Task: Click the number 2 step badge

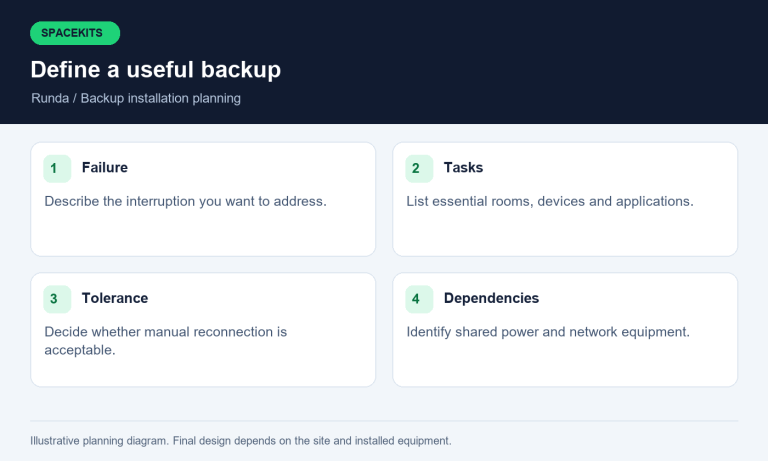Action: (419, 169)
